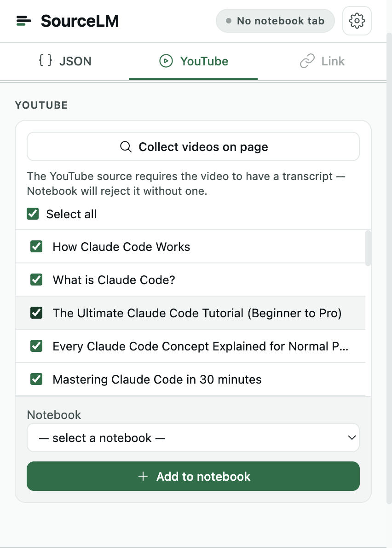Switch to the YouTube tab
Image resolution: width=392 pixels, height=548 pixels.
tap(193, 61)
